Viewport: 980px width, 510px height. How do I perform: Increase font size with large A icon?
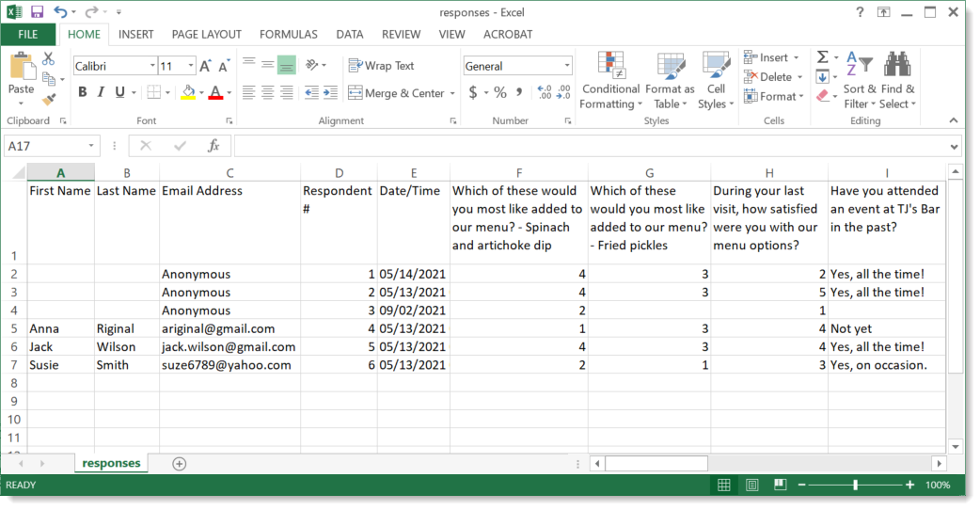point(205,66)
